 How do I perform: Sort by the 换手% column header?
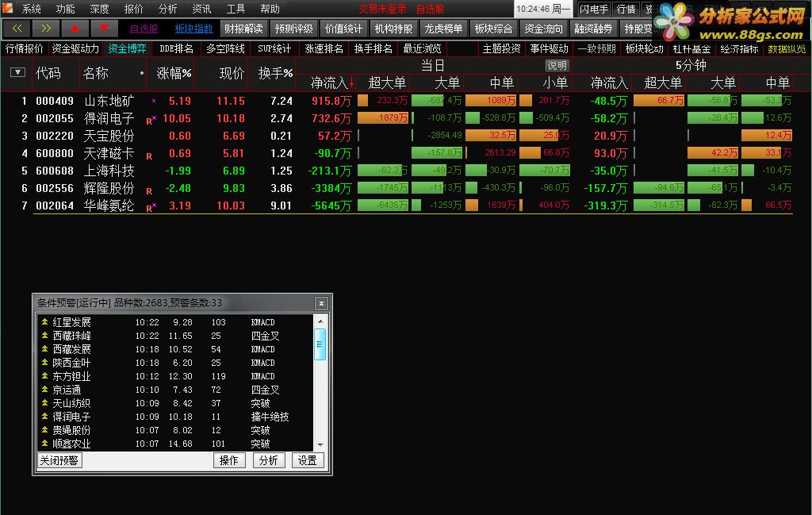[x=275, y=74]
